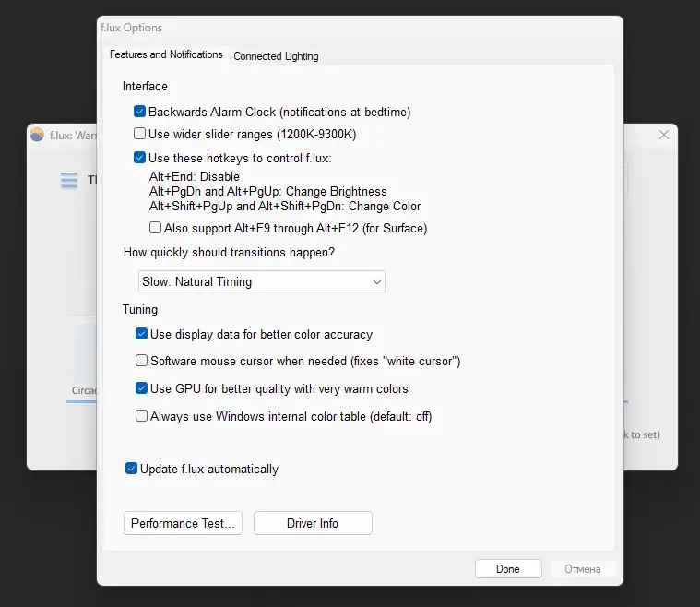Click the 'Tuning' section heading
Screen dimensions: 700x607
[x=140, y=310]
